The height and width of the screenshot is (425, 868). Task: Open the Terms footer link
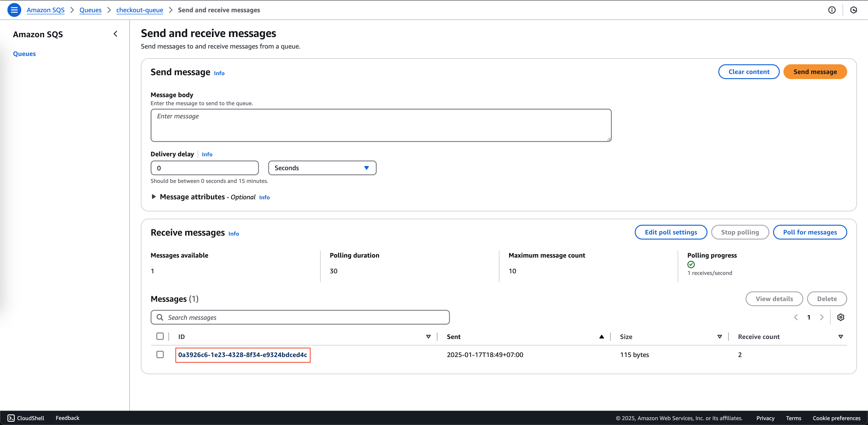pos(794,418)
